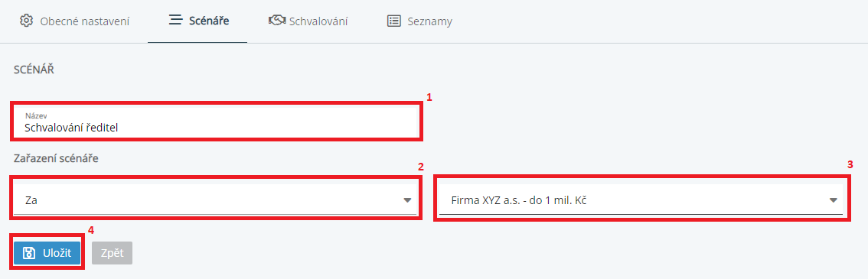This screenshot has height=279, width=868.
Task: Focus the Název input field
Action: pyautogui.click(x=215, y=122)
